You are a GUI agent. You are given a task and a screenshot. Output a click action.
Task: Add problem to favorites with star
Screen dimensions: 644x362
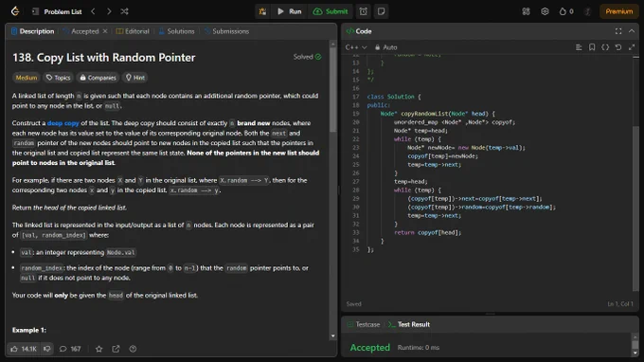[99, 349]
